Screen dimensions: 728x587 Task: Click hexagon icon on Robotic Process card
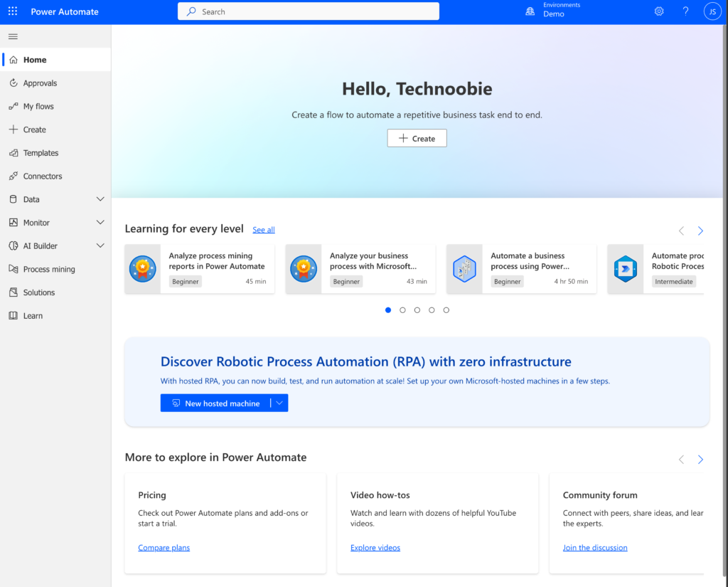pyautogui.click(x=626, y=269)
